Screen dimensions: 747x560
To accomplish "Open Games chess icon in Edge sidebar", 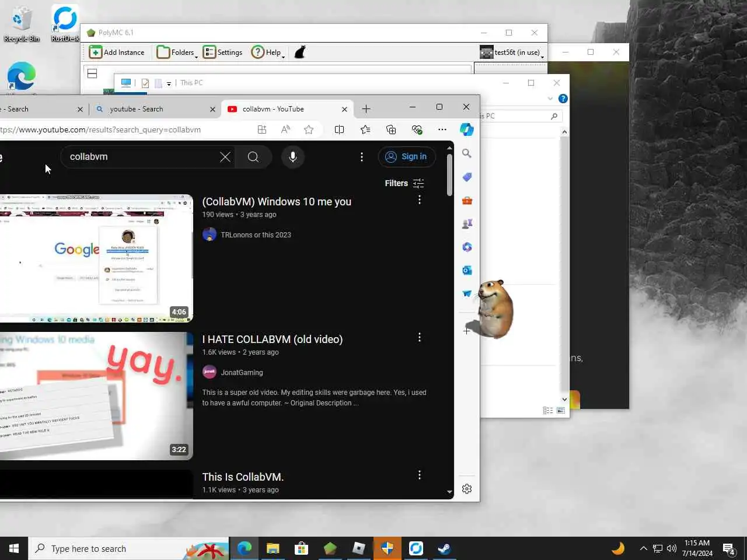I will [x=467, y=223].
